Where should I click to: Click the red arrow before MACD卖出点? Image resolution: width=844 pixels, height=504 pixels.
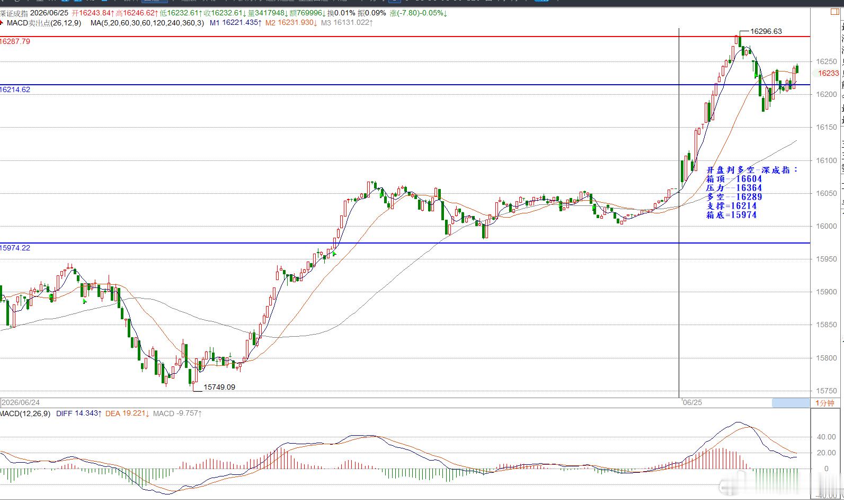2,23
